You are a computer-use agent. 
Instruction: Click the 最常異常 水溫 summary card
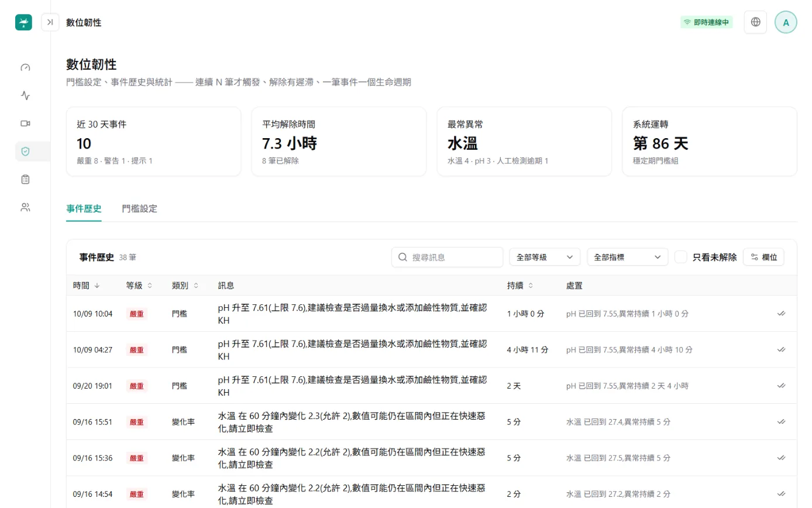coord(524,142)
